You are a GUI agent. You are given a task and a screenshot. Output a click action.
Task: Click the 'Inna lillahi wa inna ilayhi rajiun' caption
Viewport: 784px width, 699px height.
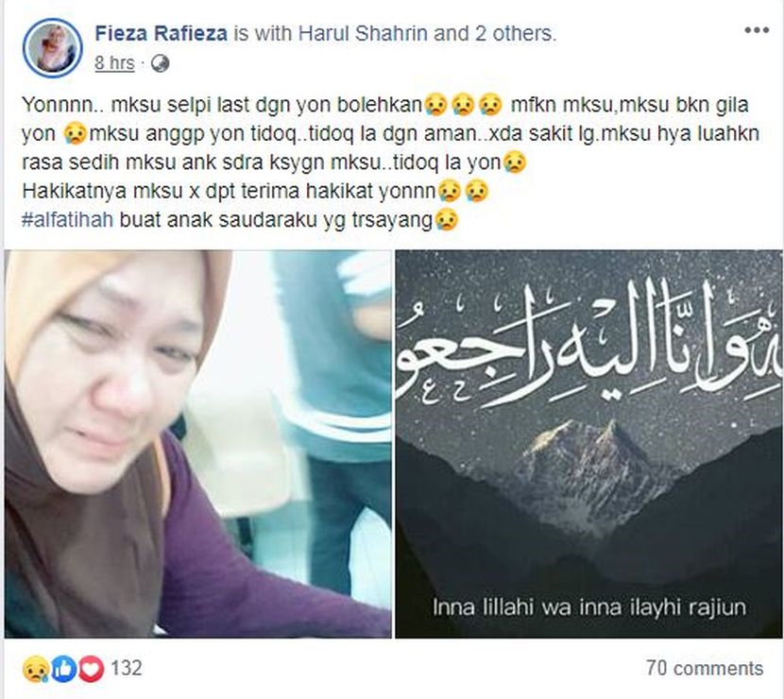click(x=589, y=607)
